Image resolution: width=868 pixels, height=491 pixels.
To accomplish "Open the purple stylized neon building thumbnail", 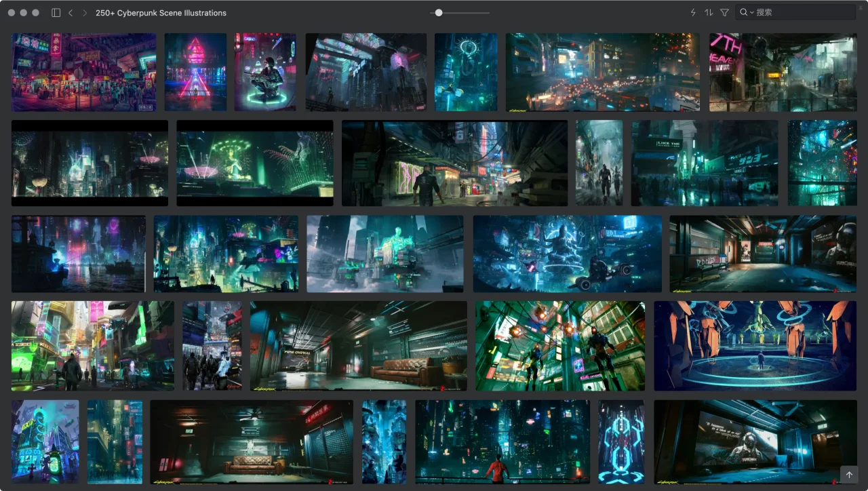I will pyautogui.click(x=45, y=441).
